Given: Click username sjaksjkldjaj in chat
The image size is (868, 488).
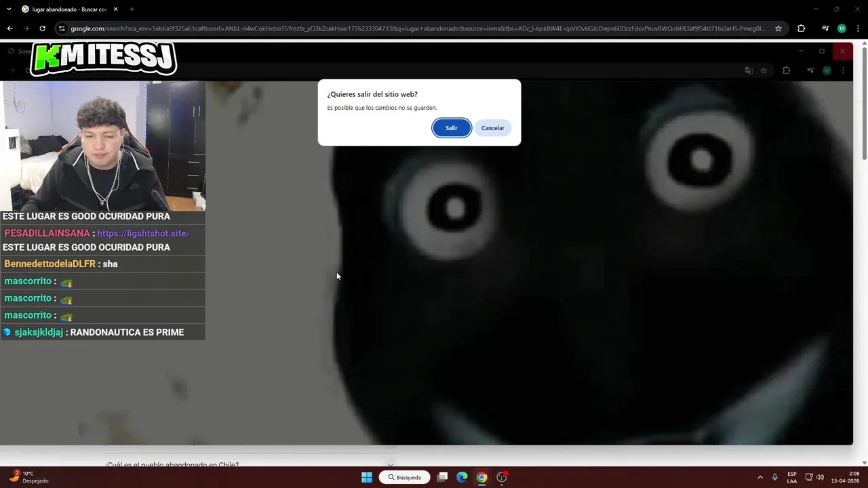Looking at the screenshot, I should 39,332.
